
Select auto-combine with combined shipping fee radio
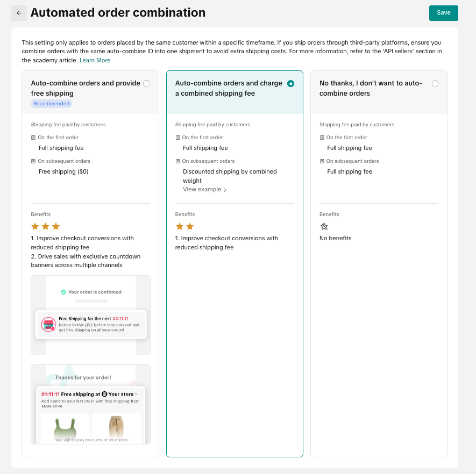click(x=291, y=83)
